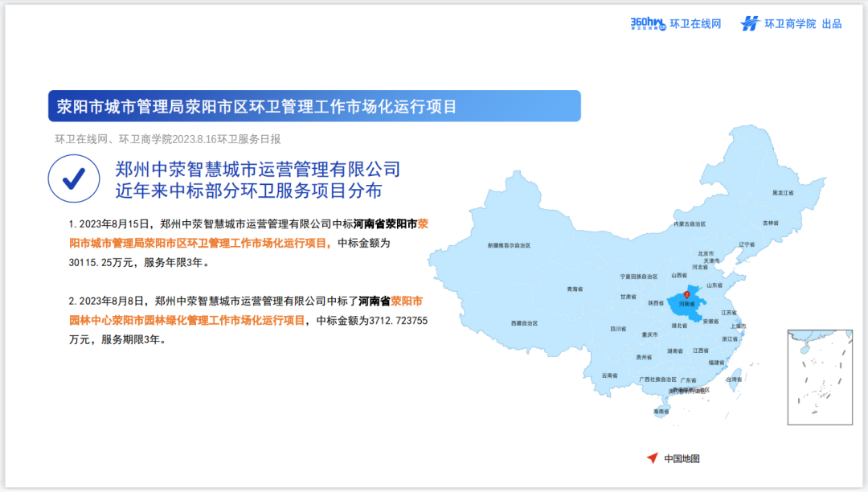868x492 pixels.
Task: Click the 湖南省 label on the map
Action: [675, 351]
